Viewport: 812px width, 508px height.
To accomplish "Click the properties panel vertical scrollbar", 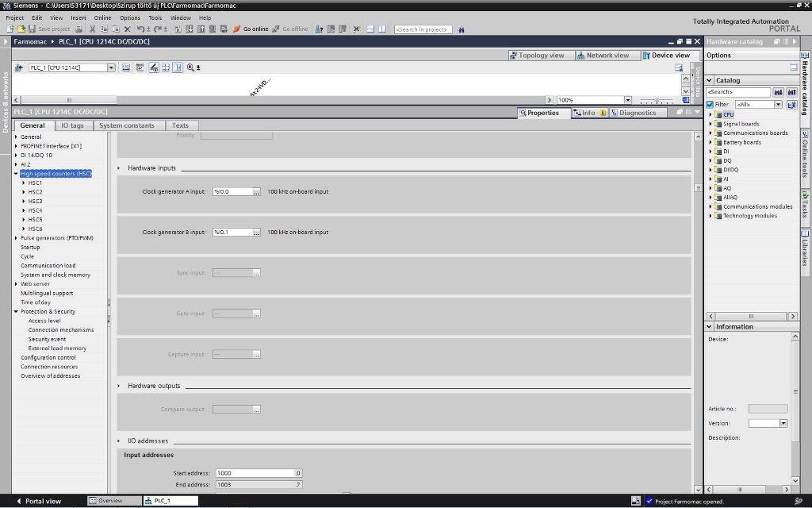I will coord(698,313).
